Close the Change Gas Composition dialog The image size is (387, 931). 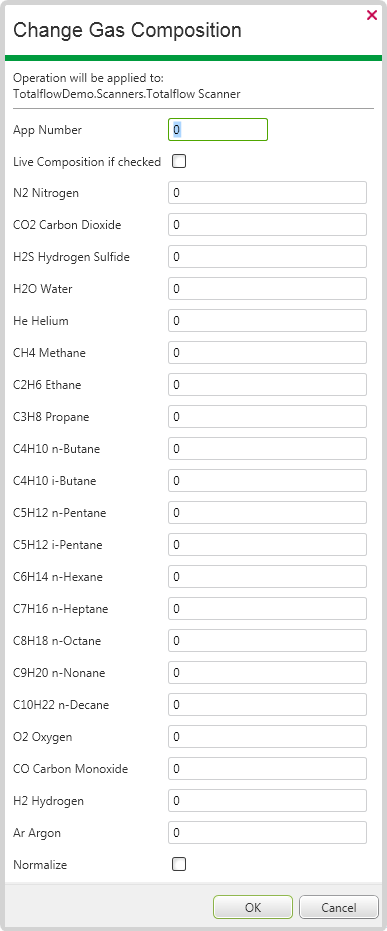click(x=372, y=15)
